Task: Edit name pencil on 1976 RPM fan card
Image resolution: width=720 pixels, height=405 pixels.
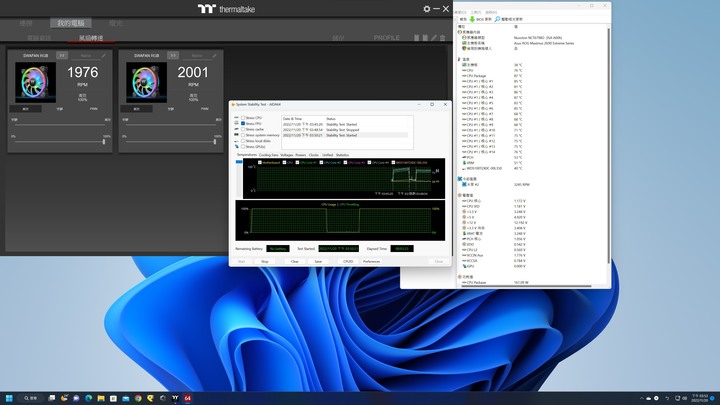Action: [103, 56]
